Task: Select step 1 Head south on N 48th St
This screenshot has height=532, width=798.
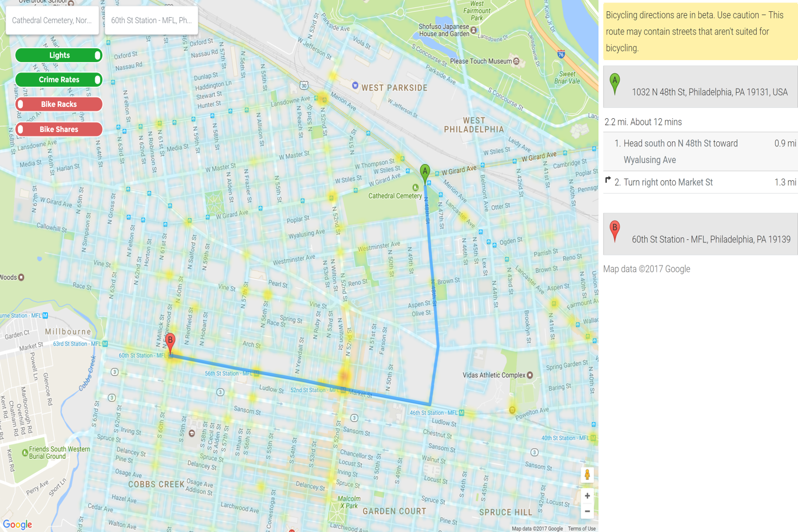Action: pos(701,151)
